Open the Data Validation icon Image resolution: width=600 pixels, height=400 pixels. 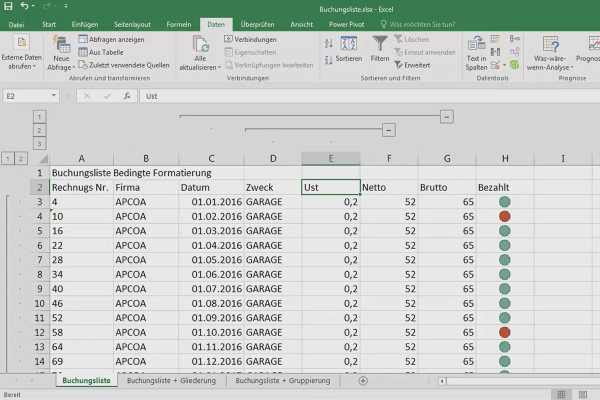(x=495, y=65)
